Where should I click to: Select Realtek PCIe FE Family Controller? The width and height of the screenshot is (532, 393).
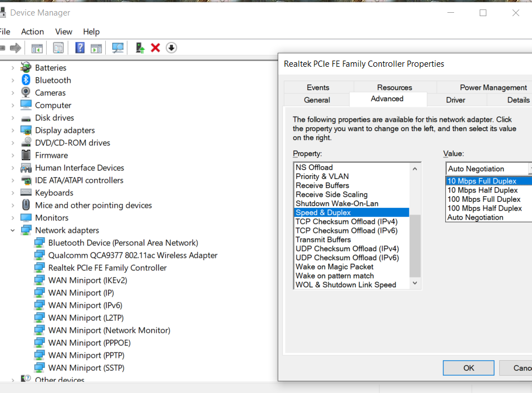click(107, 267)
